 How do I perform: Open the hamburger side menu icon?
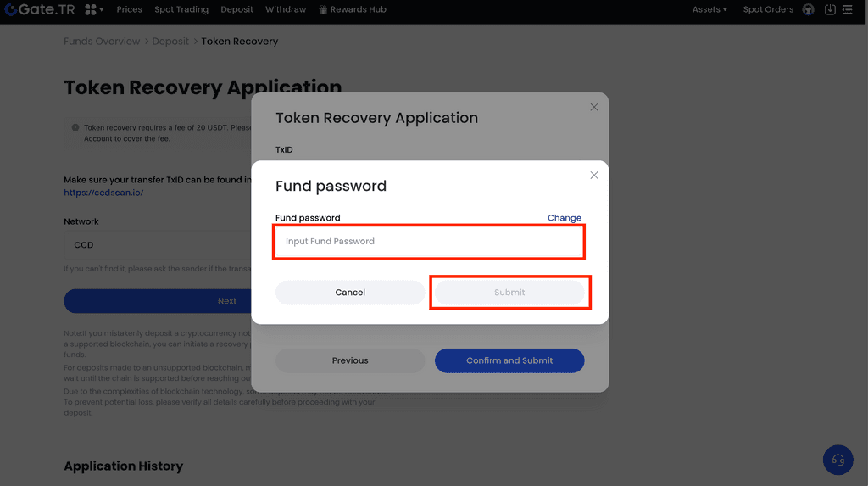click(x=847, y=9)
